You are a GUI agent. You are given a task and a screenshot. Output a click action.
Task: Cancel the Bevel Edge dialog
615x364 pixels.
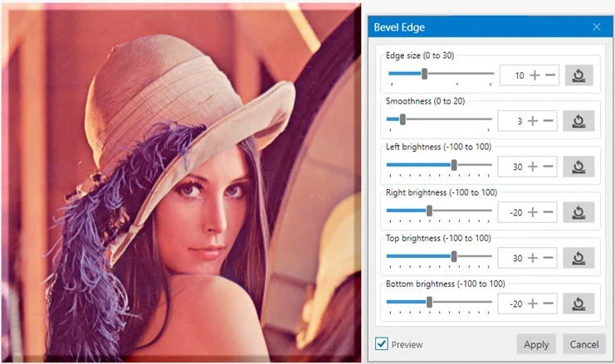pyautogui.click(x=584, y=344)
